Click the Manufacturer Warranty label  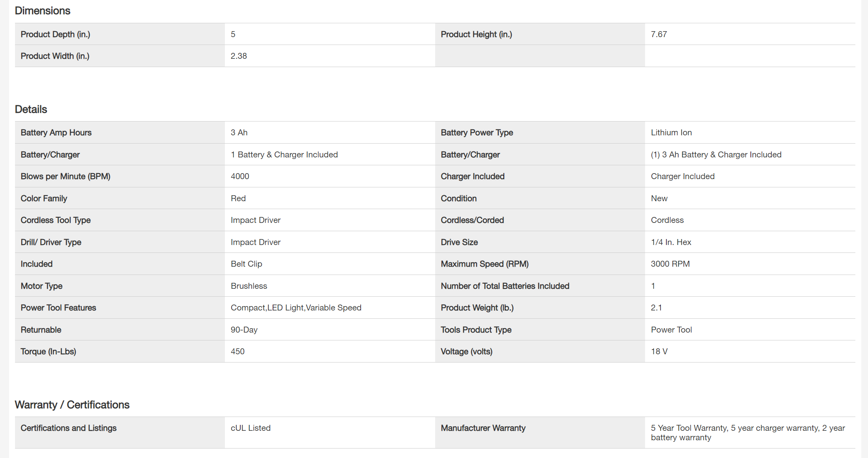(483, 428)
